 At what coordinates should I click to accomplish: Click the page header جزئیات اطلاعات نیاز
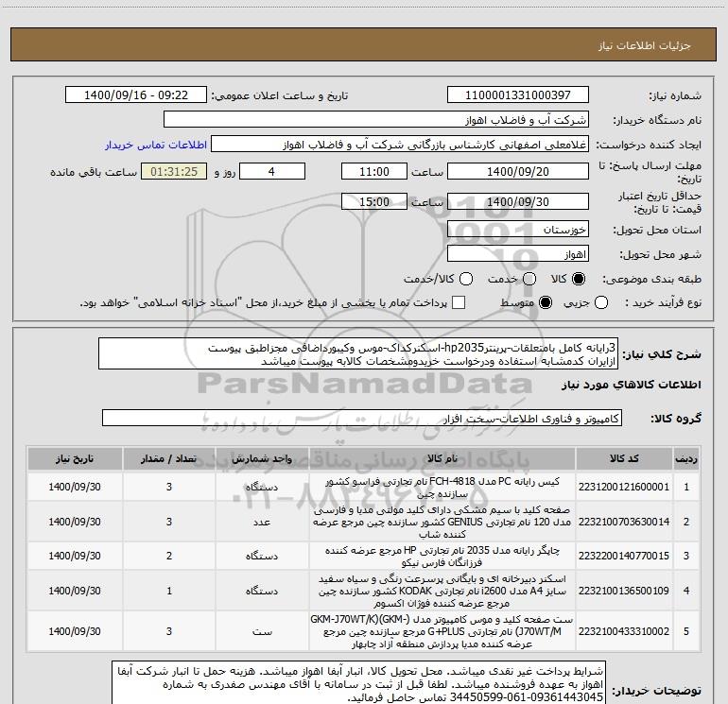[x=645, y=45]
